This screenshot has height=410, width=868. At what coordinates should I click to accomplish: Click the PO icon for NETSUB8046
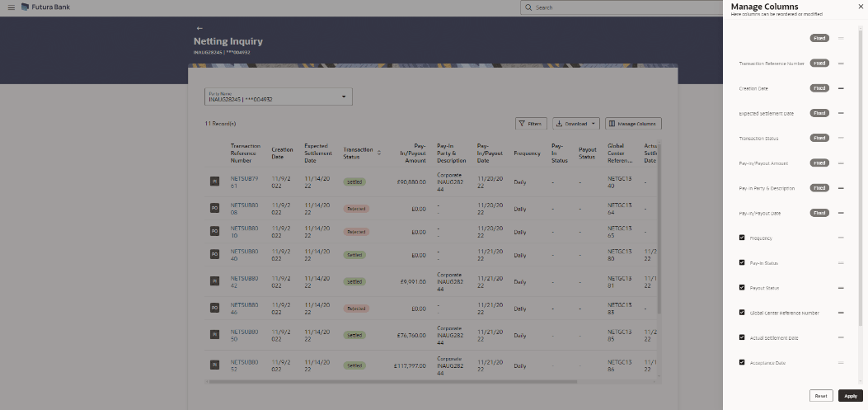(215, 308)
